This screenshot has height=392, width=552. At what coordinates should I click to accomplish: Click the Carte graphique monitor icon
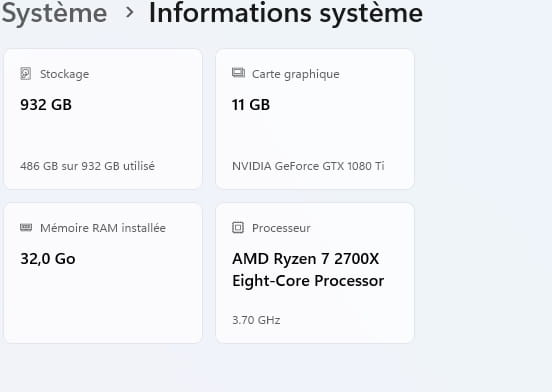[x=238, y=73]
